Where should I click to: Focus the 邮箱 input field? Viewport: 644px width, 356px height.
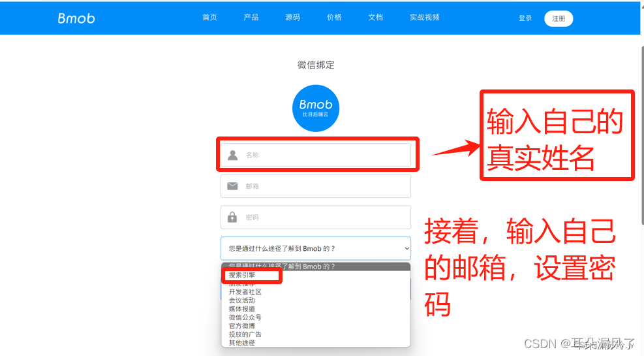[315, 186]
